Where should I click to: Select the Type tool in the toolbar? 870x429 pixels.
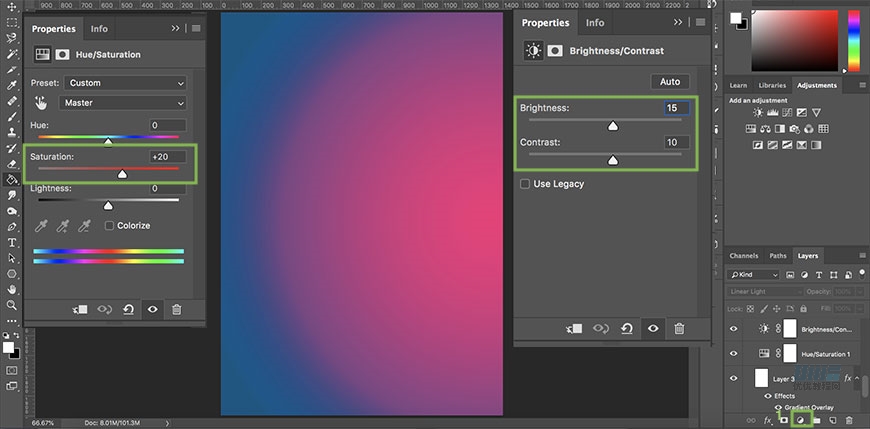tap(12, 242)
